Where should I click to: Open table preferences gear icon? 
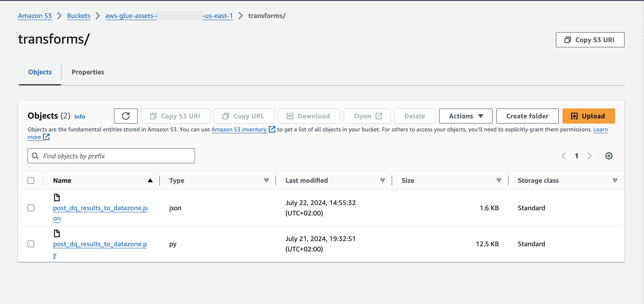click(x=608, y=156)
